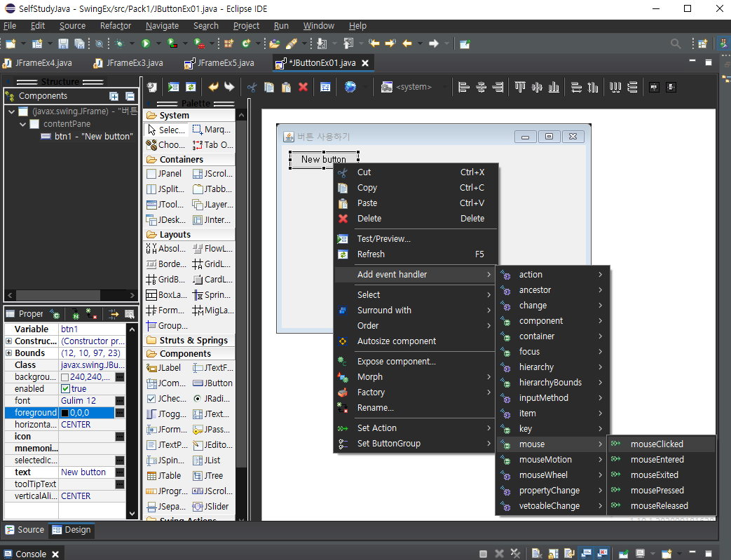
Task: Switch to the Design tab at the bottom
Action: coord(71,530)
